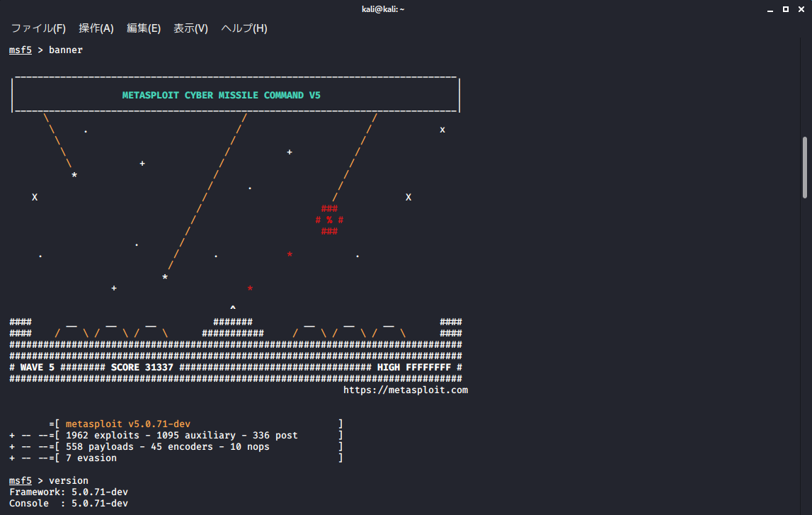Viewport: 812px width, 515px height.
Task: Click the '1962 exploits' text line
Action: (x=182, y=436)
